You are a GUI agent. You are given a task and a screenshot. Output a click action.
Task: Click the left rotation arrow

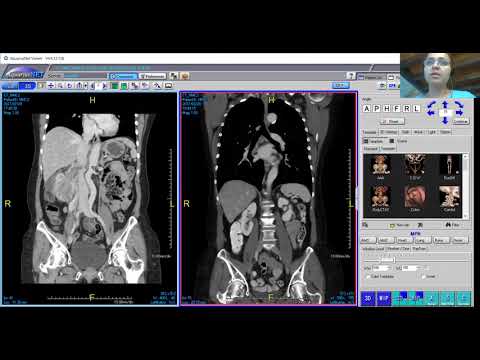432,113
